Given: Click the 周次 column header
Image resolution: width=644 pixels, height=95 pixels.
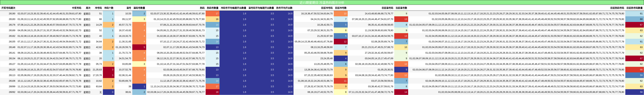Looking at the screenshot, I should 88,8.
